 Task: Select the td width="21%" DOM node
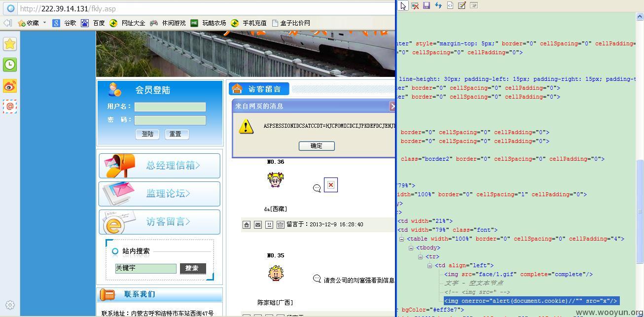425,221
